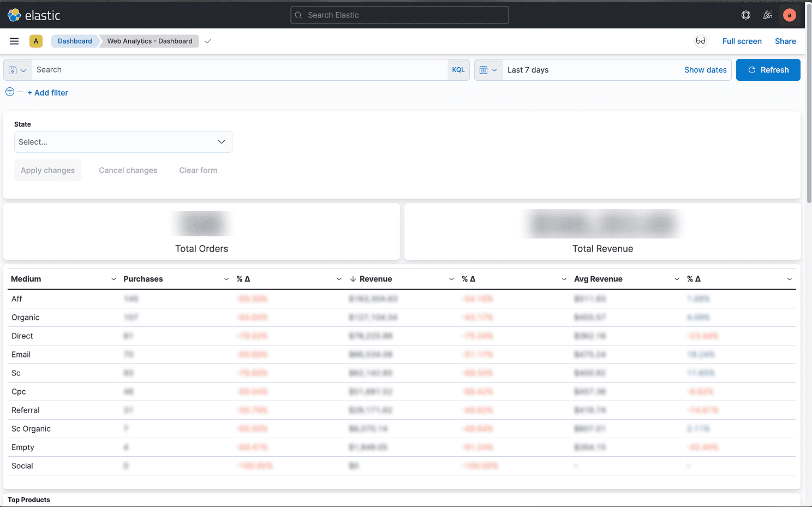Click Web Analytics - Dashboard breadcrumb
Viewport: 812px width, 507px height.
click(150, 41)
